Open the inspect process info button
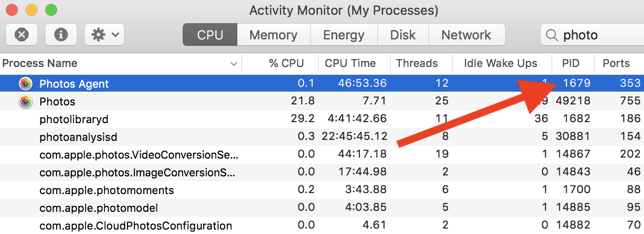Image resolution: width=644 pixels, height=234 pixels. (x=61, y=35)
